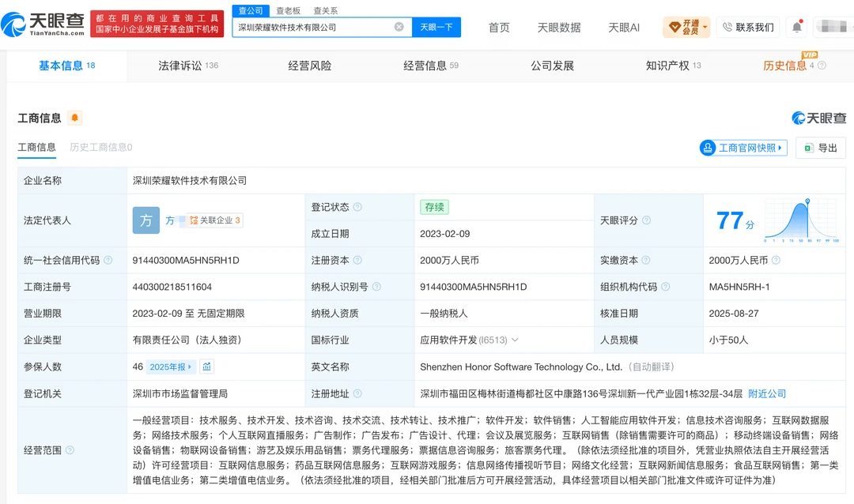
Task: Click the chart icon next to 2025年报
Action: point(206,367)
